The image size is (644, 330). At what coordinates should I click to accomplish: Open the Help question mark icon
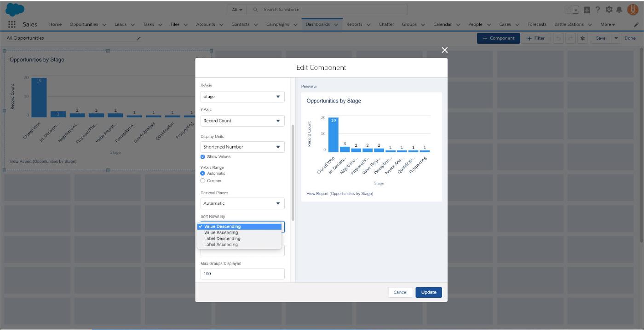[x=598, y=10]
